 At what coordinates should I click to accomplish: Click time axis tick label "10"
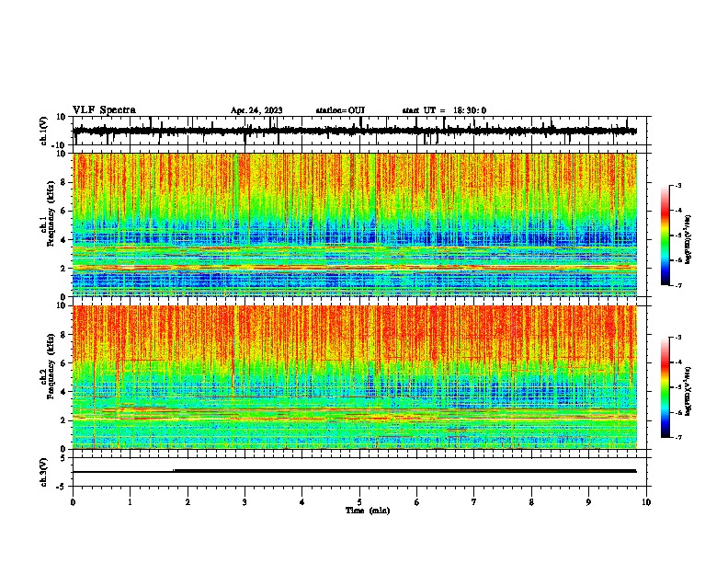point(646,502)
